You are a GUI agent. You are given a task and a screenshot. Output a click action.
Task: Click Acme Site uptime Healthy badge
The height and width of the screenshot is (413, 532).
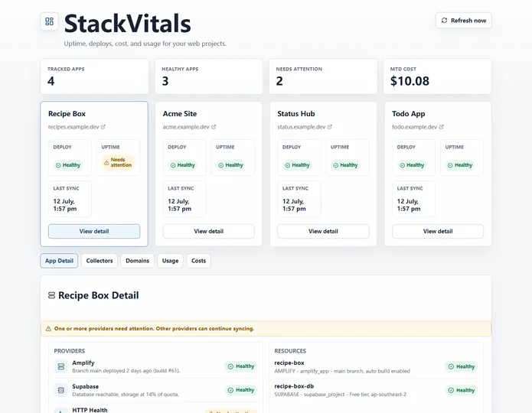[230, 165]
